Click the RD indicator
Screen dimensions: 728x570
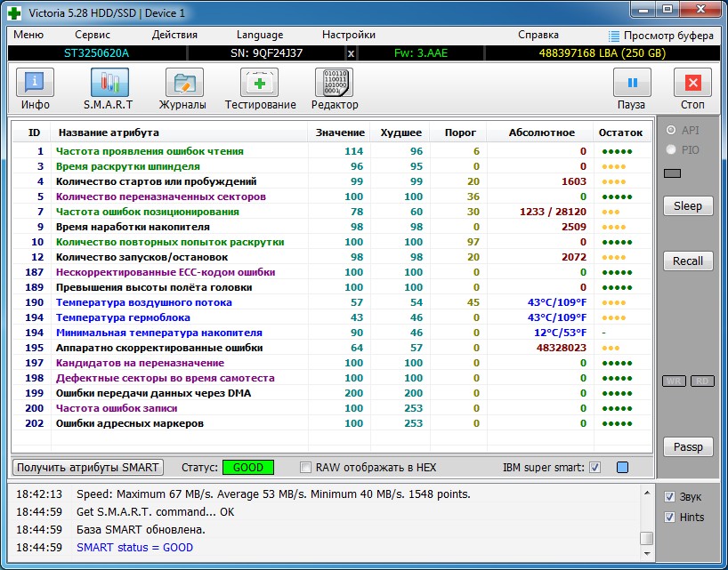[x=702, y=381]
